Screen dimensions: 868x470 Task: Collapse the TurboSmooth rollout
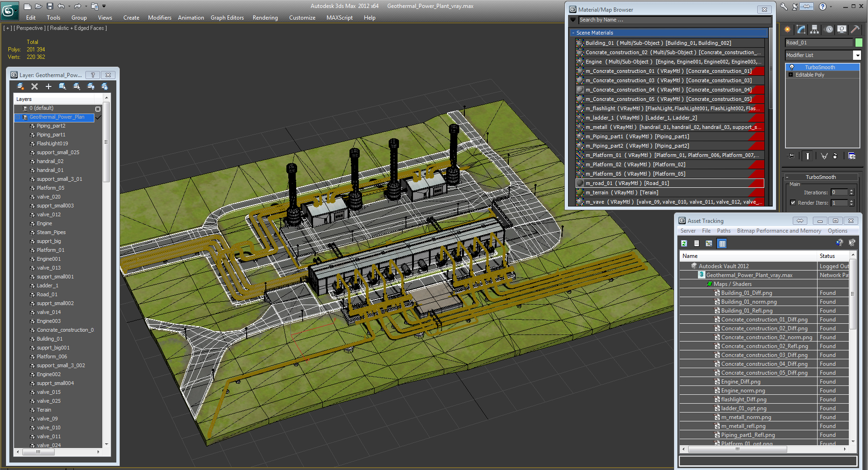coord(787,177)
